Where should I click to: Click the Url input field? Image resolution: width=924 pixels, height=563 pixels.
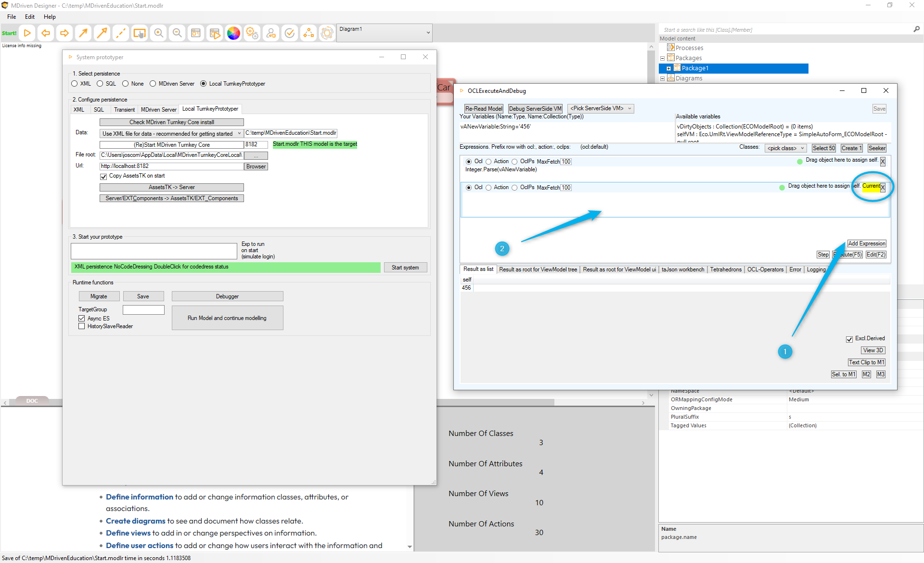click(x=171, y=166)
